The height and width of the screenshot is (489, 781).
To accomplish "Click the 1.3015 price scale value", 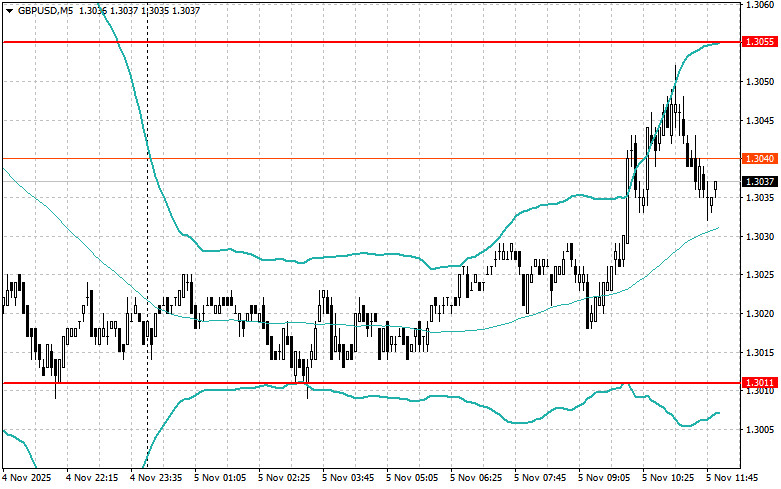I will click(760, 353).
